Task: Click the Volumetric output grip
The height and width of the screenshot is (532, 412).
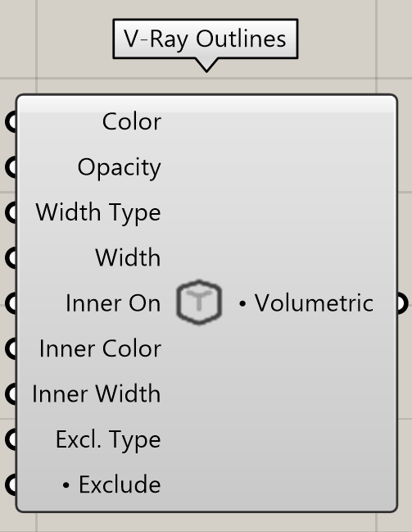Action: [401, 303]
